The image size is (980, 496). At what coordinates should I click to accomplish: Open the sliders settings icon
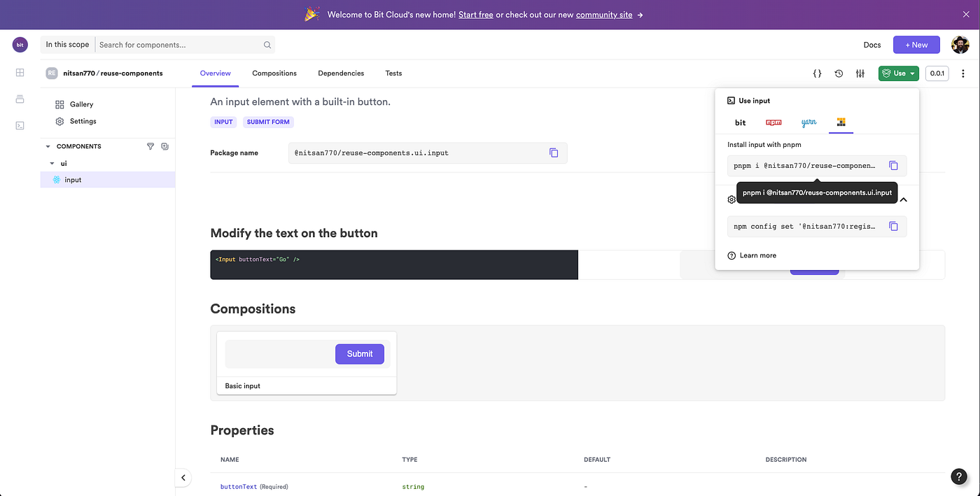coord(860,73)
